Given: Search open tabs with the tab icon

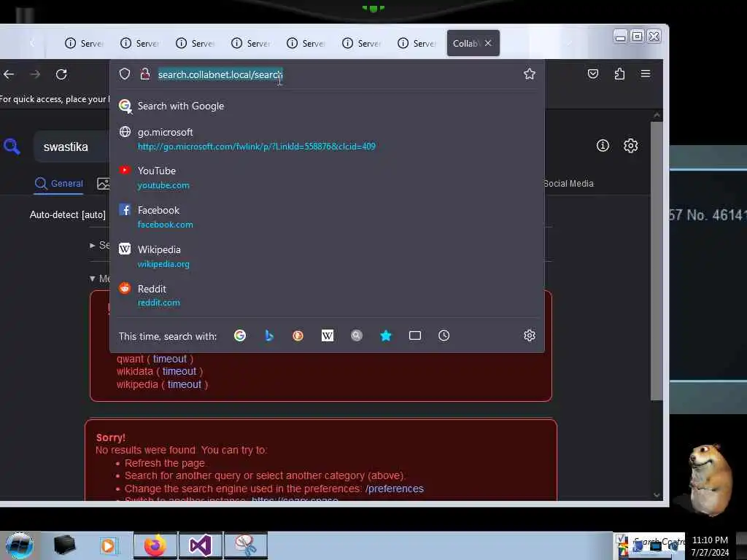Looking at the screenshot, I should (415, 335).
